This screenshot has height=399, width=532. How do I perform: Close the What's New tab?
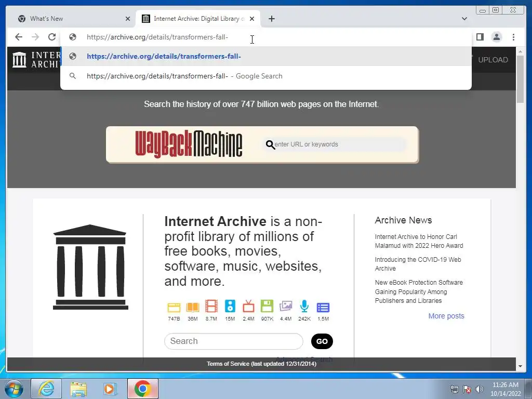tap(128, 19)
